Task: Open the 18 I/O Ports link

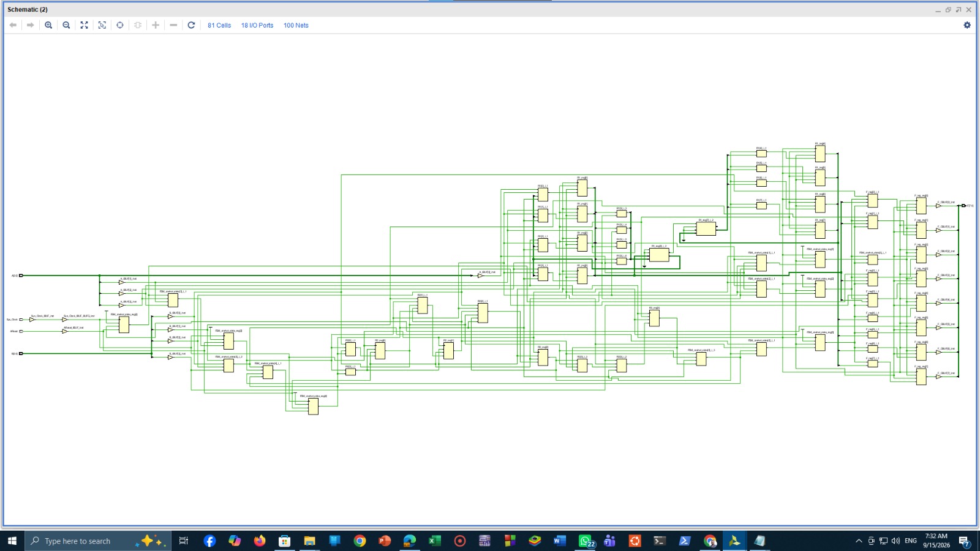Action: pos(257,25)
